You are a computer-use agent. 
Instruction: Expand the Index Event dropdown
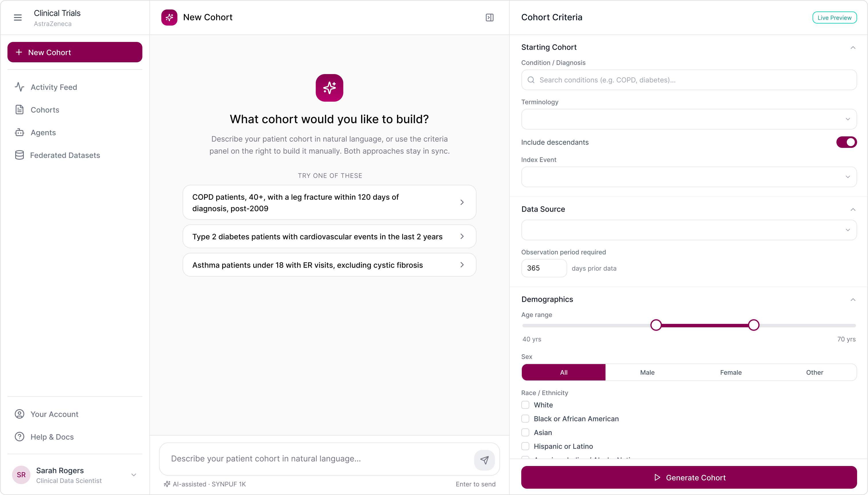pos(688,177)
